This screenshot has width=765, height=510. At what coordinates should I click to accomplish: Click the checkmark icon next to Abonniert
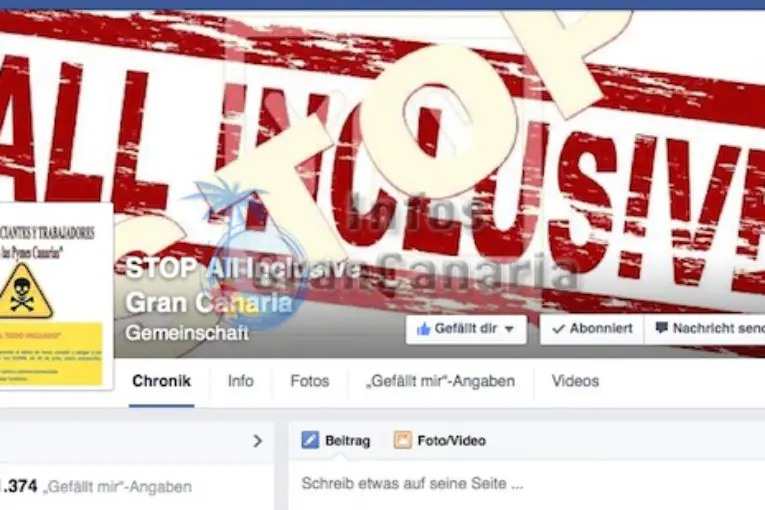tap(558, 329)
